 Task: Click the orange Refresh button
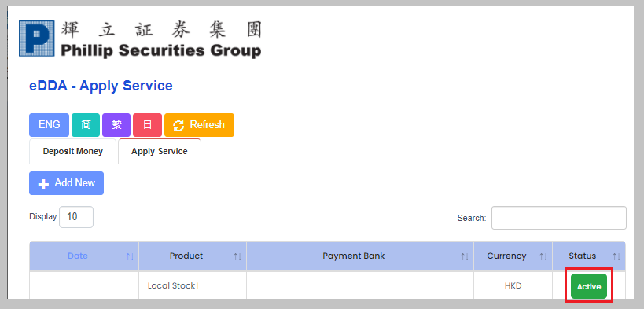[x=199, y=125]
